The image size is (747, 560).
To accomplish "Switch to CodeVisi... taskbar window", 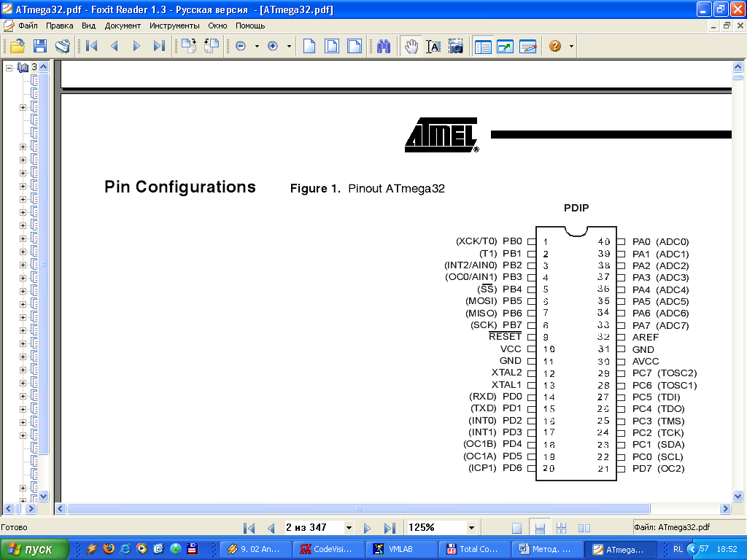I will tap(328, 549).
